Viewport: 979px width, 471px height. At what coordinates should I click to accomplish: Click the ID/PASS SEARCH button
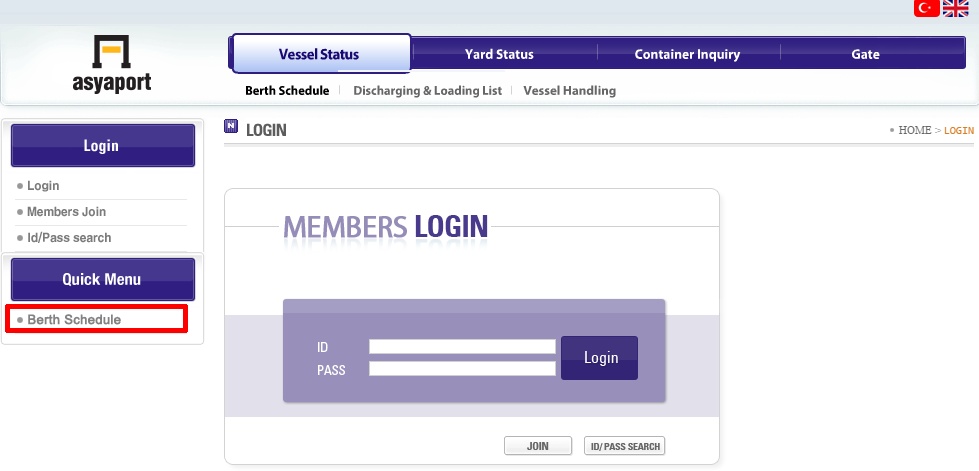624,446
